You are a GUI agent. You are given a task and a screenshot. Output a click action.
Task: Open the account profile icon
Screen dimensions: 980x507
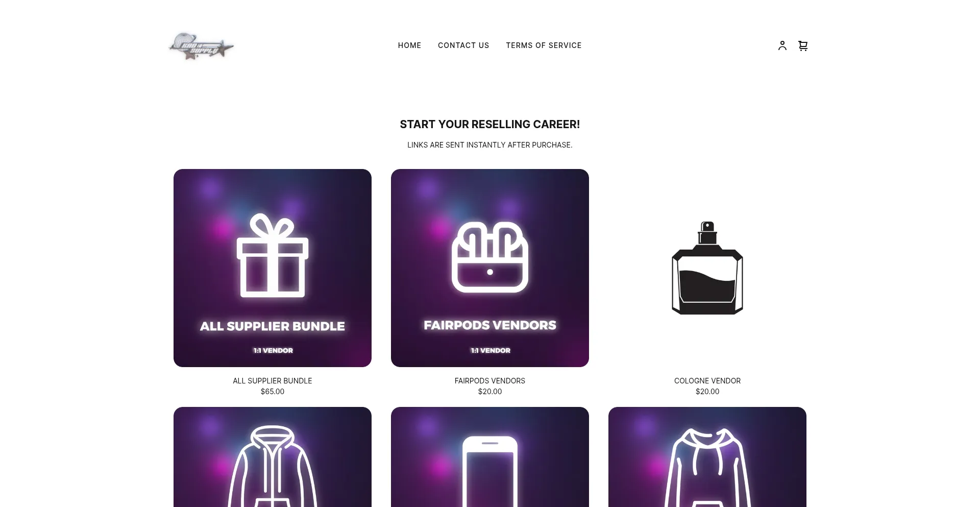[x=782, y=45]
